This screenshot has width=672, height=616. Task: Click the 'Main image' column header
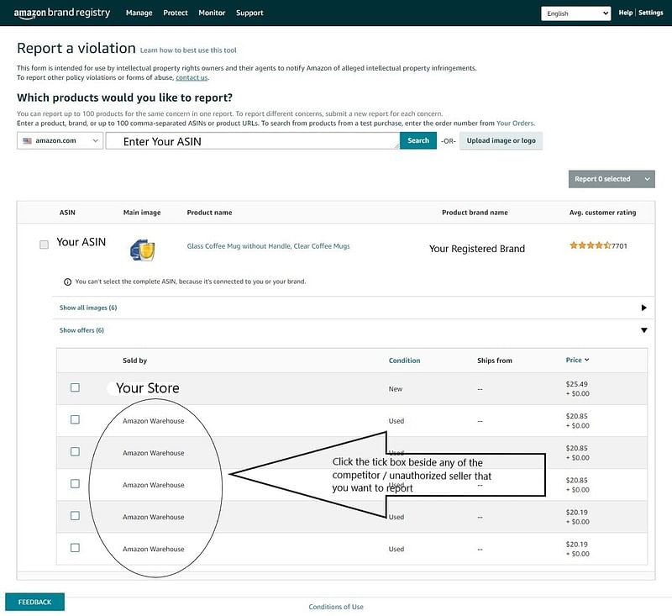(142, 212)
